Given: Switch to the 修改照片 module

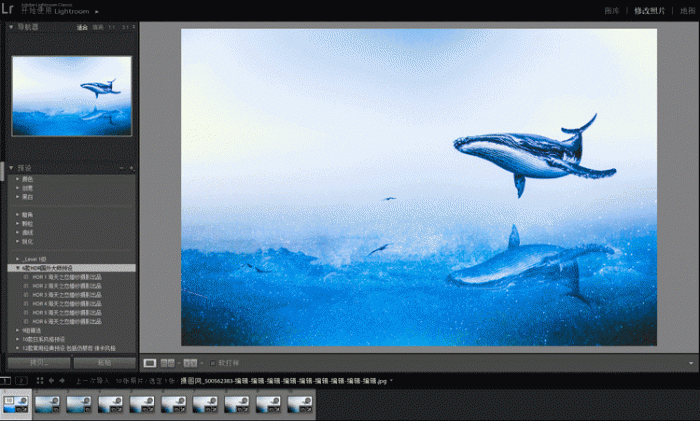Looking at the screenshot, I should click(650, 11).
